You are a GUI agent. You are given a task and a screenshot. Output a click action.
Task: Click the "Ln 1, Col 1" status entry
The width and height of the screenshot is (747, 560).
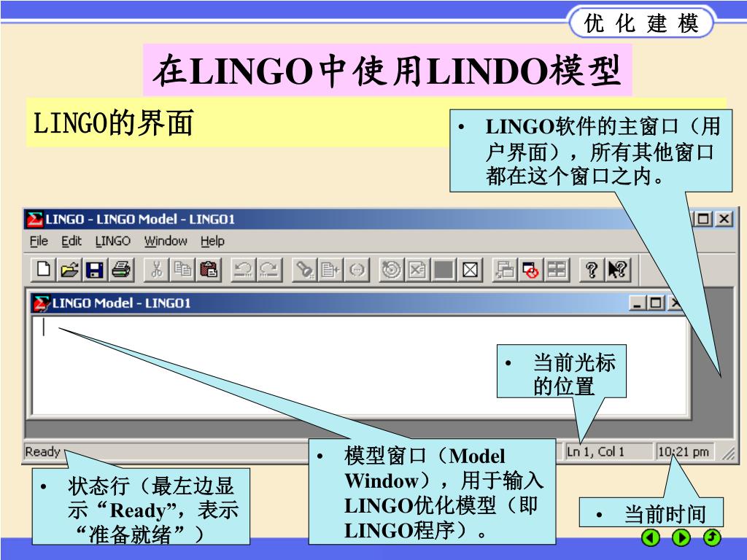coord(595,451)
